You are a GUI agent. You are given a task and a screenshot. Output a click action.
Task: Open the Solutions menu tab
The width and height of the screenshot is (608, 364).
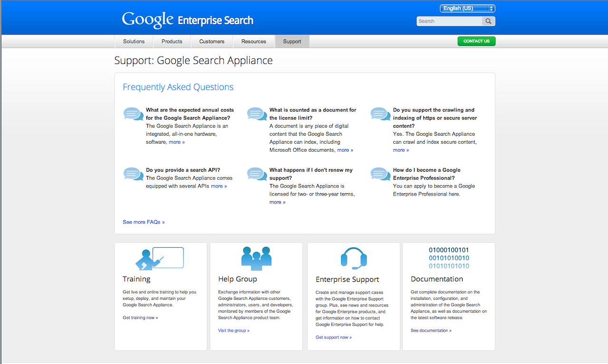(134, 41)
